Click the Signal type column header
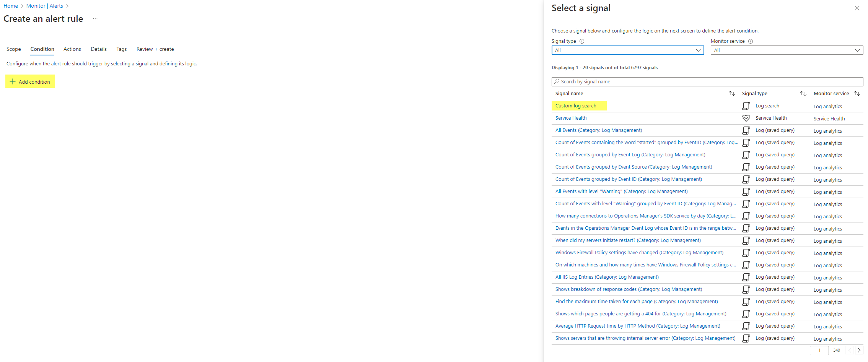The image size is (868, 362). pos(754,93)
